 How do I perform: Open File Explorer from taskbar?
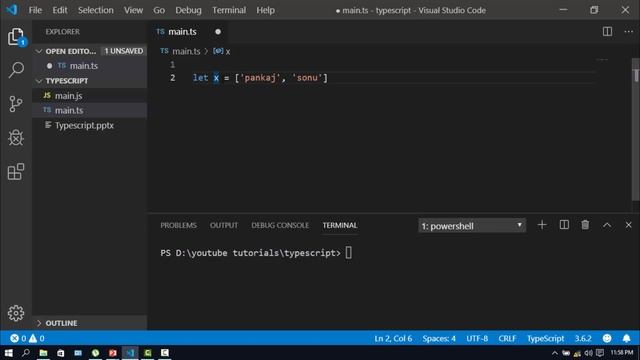43,353
